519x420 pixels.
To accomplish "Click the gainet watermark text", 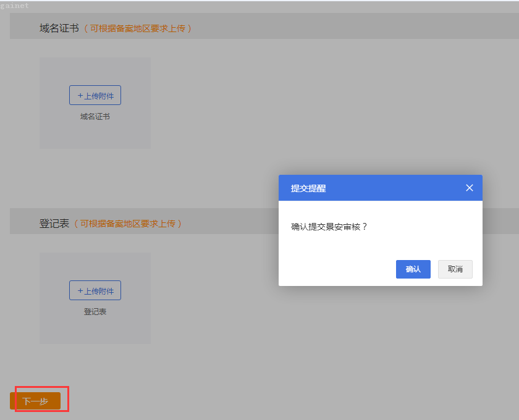I will pyautogui.click(x=14, y=5).
